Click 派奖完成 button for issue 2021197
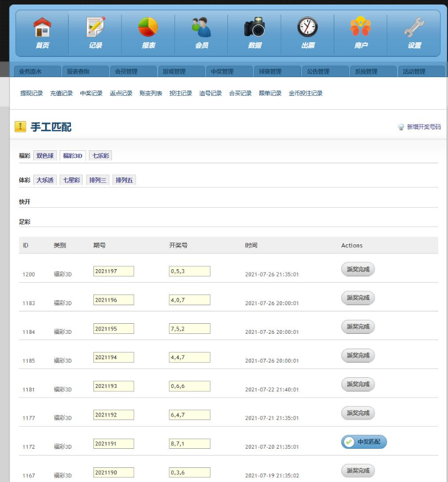The height and width of the screenshot is (482, 448). (x=358, y=269)
